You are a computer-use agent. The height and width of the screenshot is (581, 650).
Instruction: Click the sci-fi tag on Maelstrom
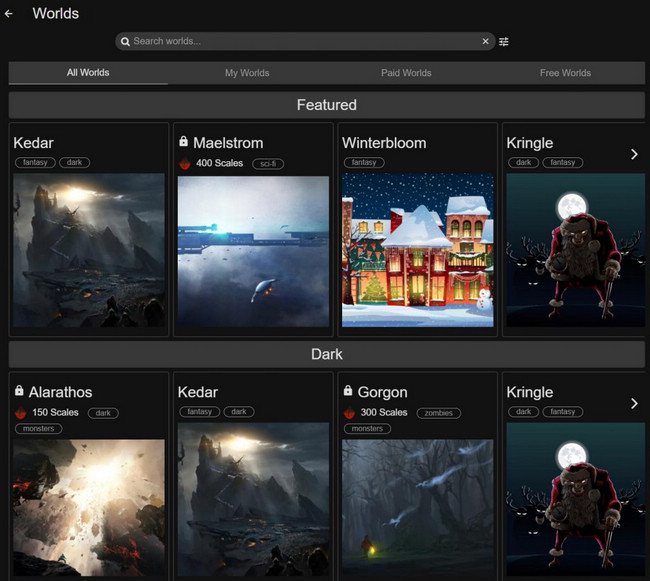(267, 163)
